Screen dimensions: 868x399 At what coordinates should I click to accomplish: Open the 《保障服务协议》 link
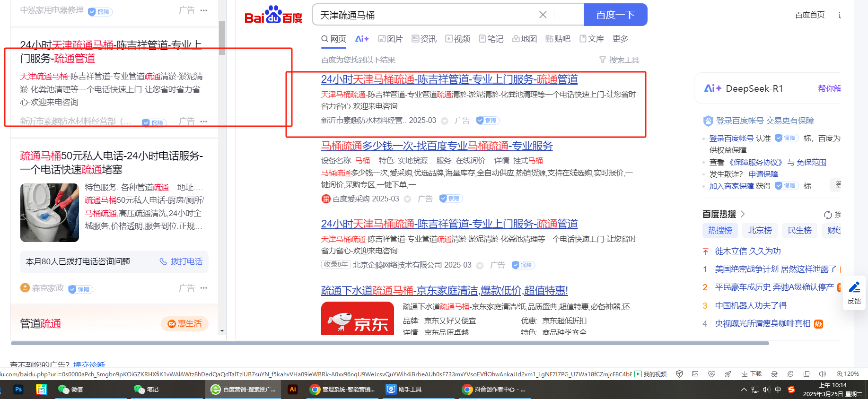(755, 163)
